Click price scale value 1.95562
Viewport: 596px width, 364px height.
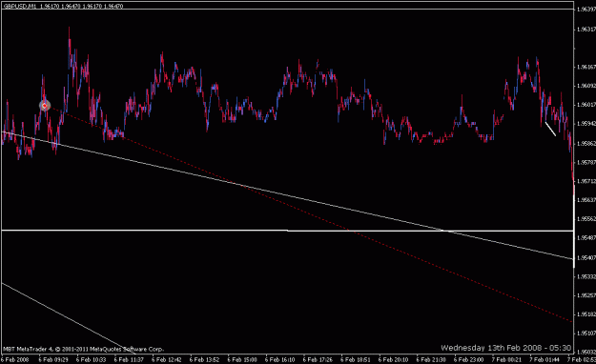[586, 219]
